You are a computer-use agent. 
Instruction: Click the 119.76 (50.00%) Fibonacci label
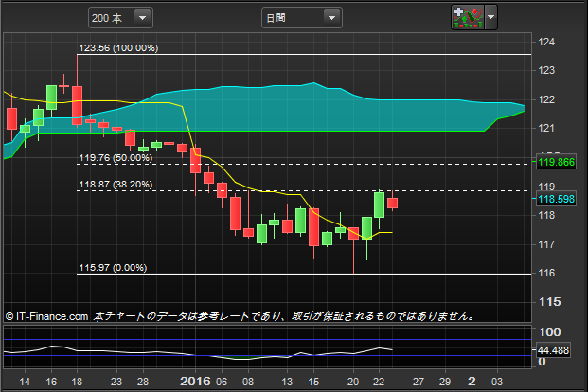[x=116, y=157]
